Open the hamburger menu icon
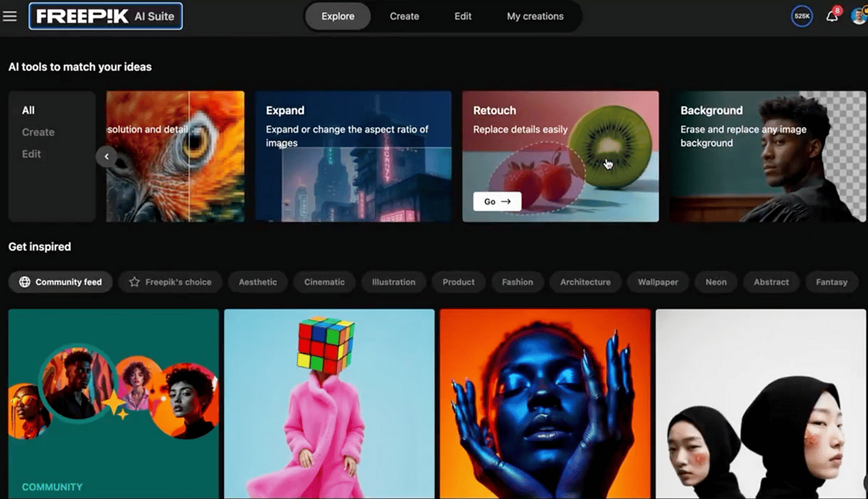868x499 pixels. 10,16
